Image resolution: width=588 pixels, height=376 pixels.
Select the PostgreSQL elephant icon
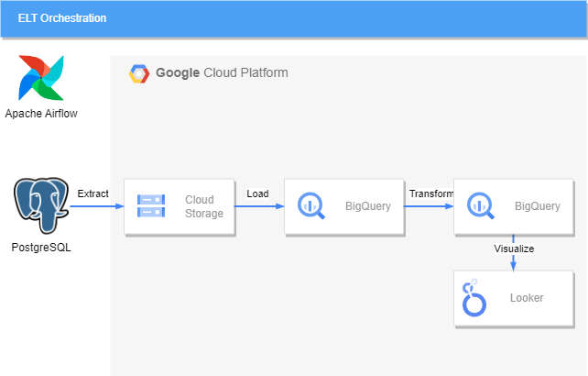pyautogui.click(x=41, y=205)
